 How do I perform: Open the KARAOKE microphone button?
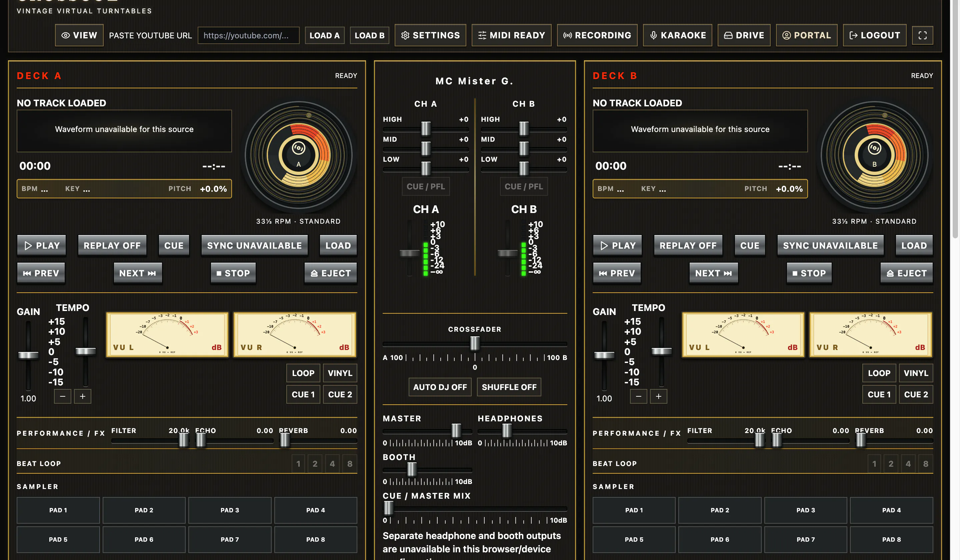pos(677,35)
